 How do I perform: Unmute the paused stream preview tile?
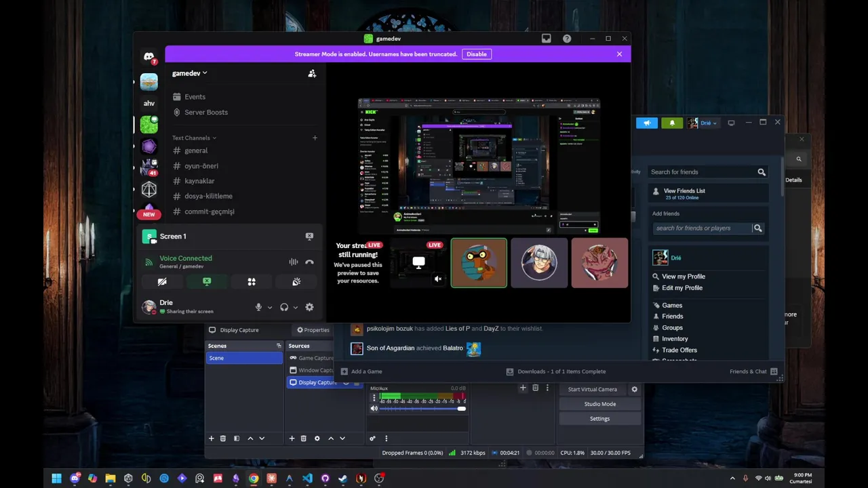[x=438, y=279]
